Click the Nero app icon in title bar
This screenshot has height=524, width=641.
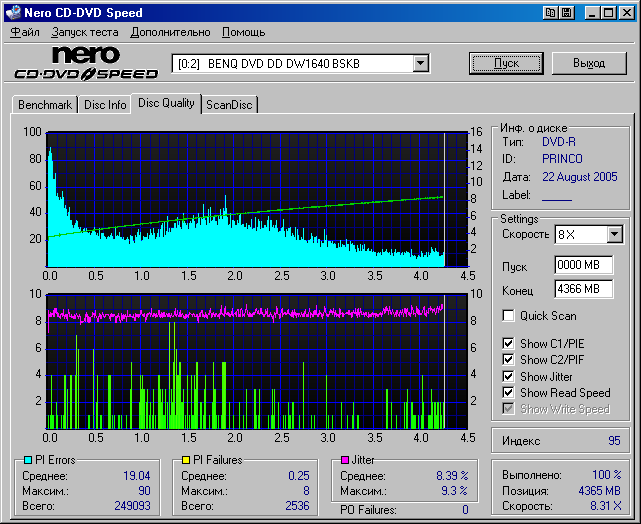pos(12,13)
